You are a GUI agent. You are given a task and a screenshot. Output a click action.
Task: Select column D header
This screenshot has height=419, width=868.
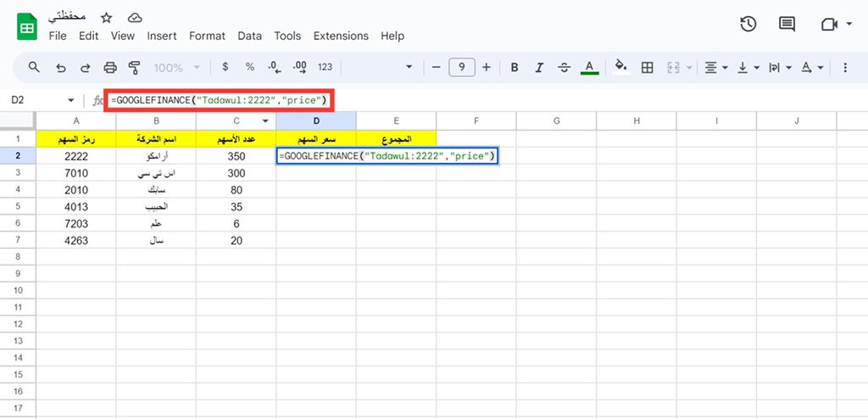click(316, 120)
